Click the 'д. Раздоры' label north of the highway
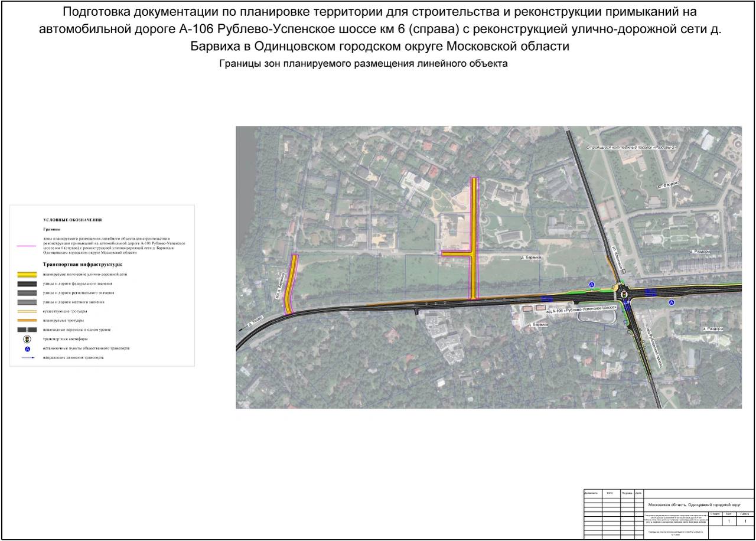Viewport: 756px width, 541px height. coord(700,252)
